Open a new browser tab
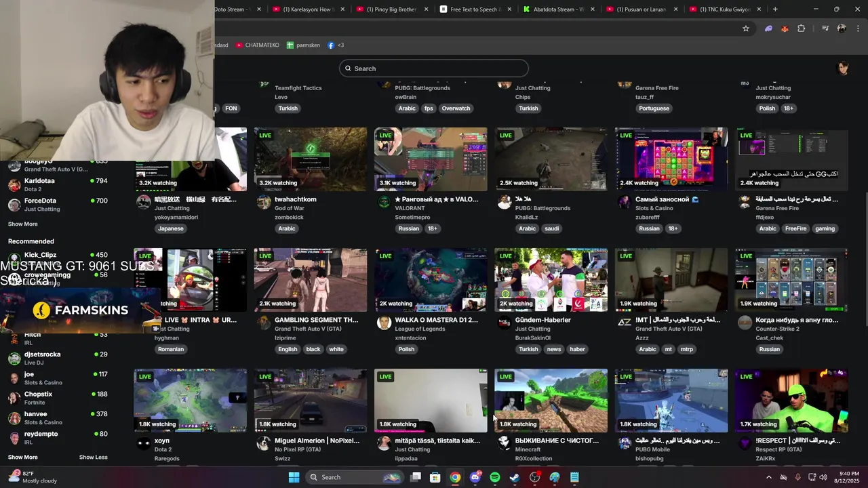Viewport: 868px width, 488px height. coord(775,9)
